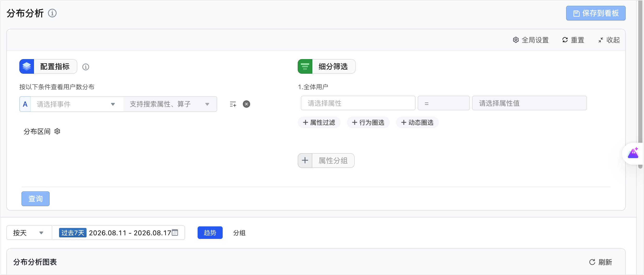The width and height of the screenshot is (644, 275).
Task: Remove event row A with the X icon
Action: [246, 104]
